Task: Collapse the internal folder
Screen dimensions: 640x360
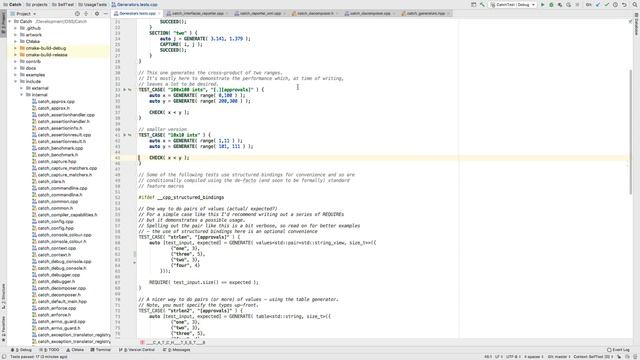Action: click(22, 95)
